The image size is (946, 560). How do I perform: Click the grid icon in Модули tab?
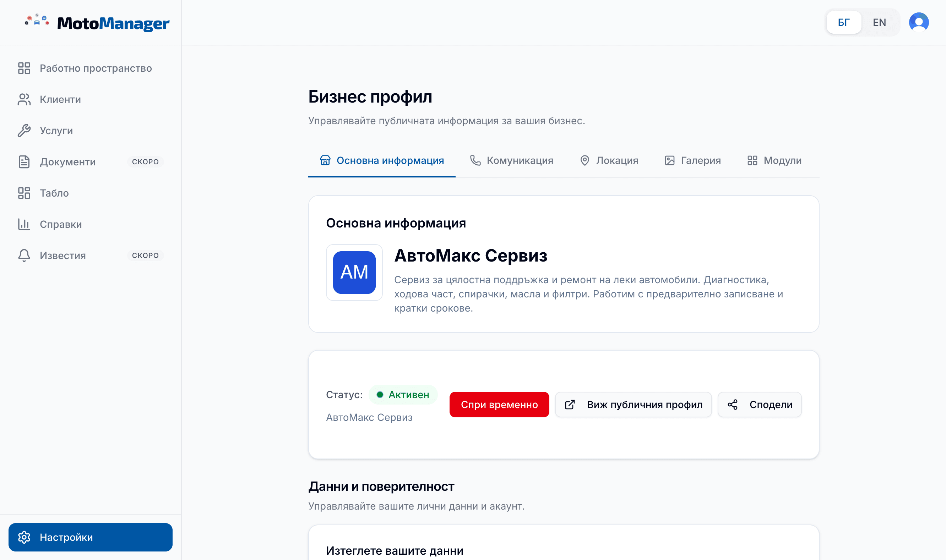point(752,160)
